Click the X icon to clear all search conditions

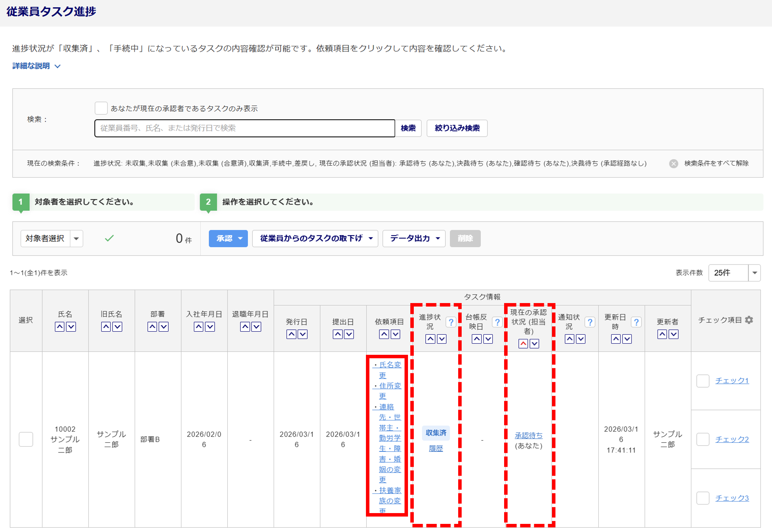(674, 164)
